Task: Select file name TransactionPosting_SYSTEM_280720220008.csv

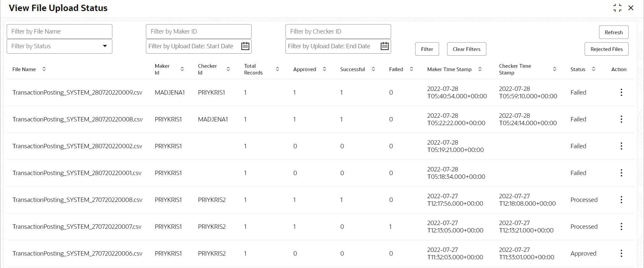Action: pyautogui.click(x=77, y=119)
